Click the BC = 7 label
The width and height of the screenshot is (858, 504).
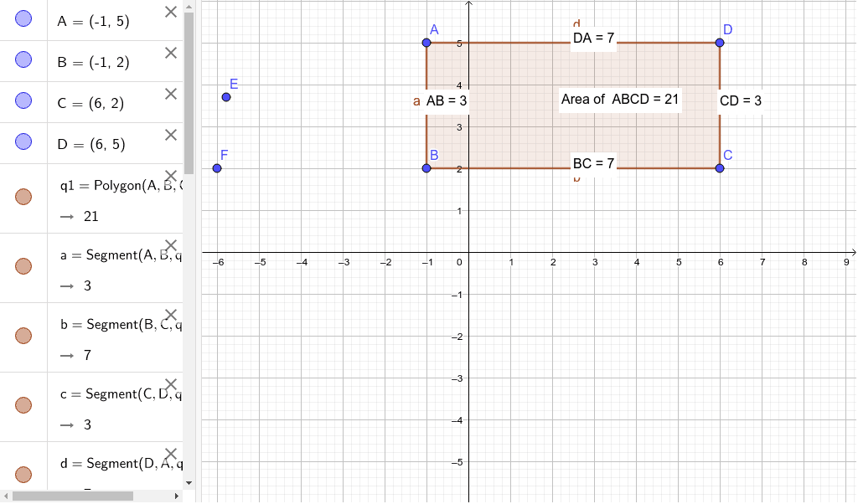tap(594, 163)
